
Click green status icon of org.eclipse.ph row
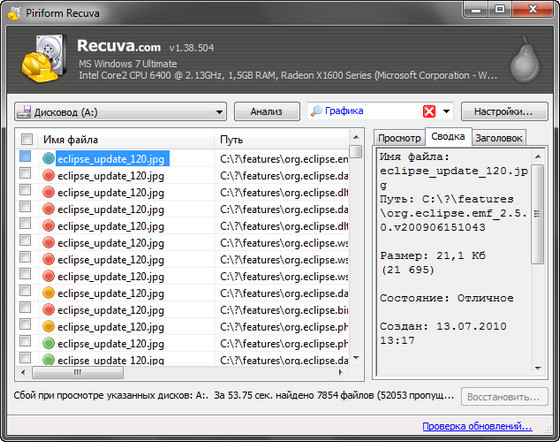tap(48, 343)
